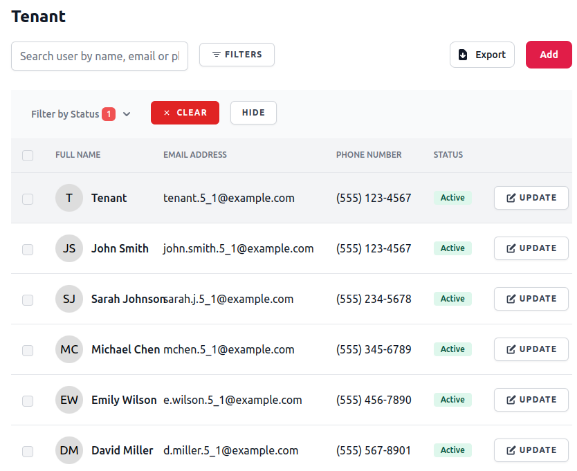Open the Filter by Status dropdown label

(x=65, y=114)
